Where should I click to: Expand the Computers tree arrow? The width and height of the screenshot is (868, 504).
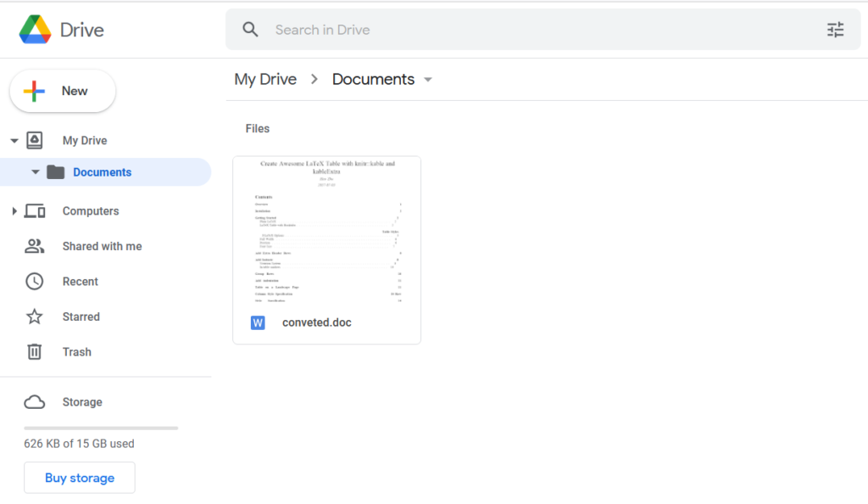pos(14,211)
